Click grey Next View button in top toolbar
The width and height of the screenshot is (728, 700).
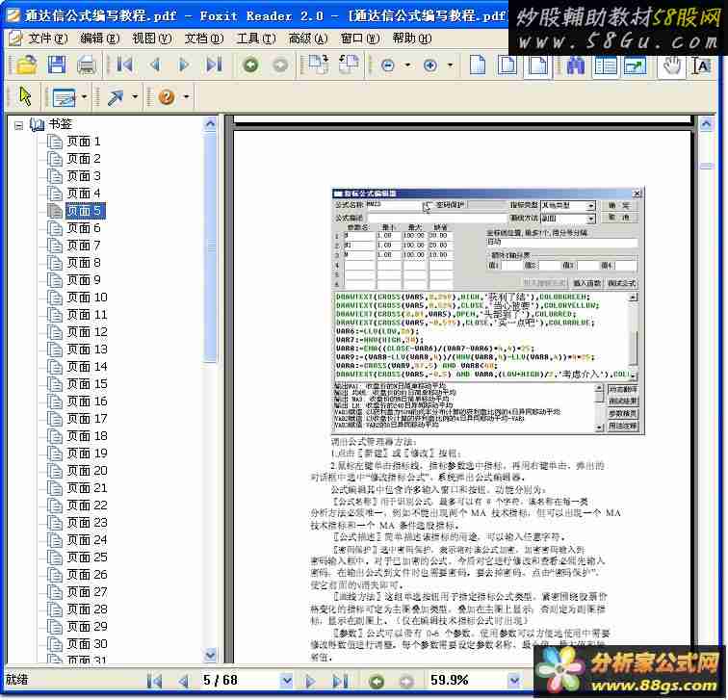click(279, 65)
